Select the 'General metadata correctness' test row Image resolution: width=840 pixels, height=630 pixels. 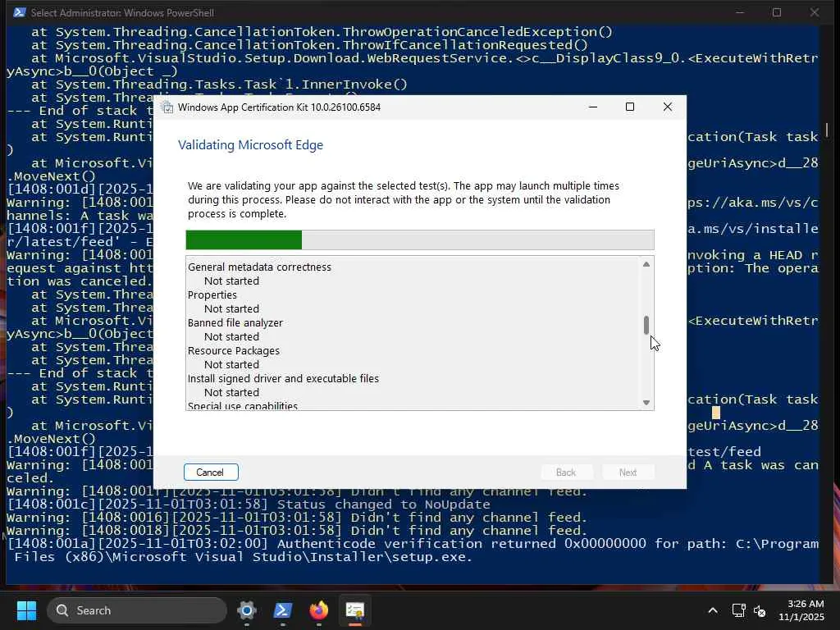[x=259, y=267]
